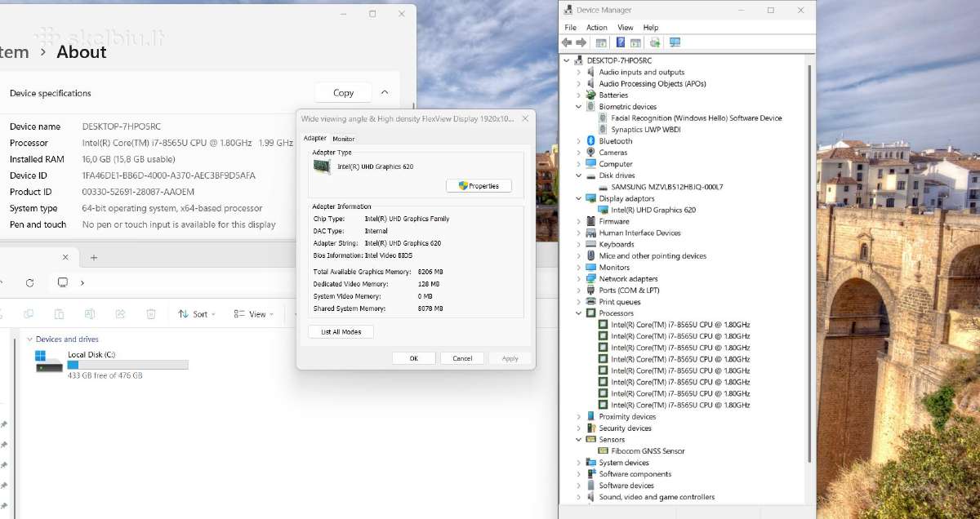Click the Back arrow in Device Manager toolbar

[x=567, y=42]
